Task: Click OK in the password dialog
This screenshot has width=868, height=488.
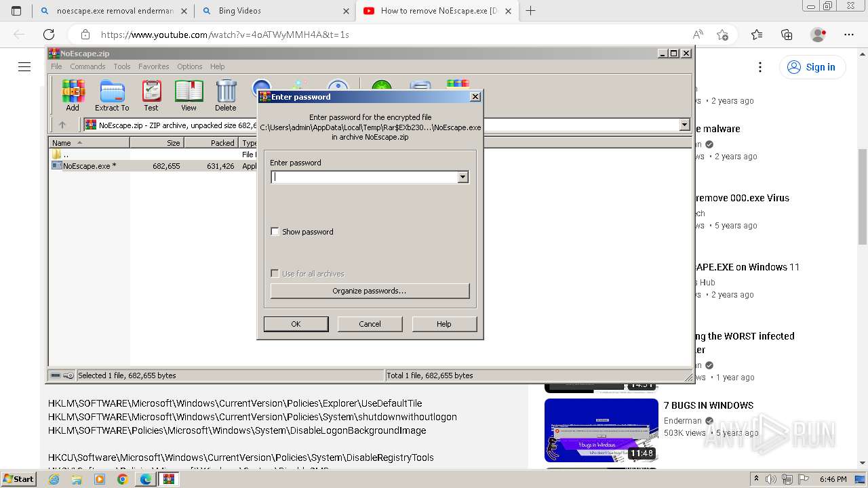Action: pos(296,324)
